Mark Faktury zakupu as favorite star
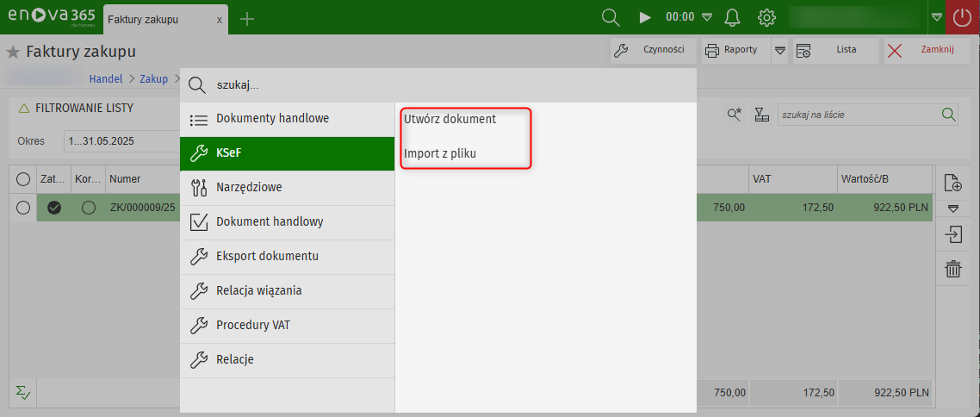Image resolution: width=980 pixels, height=417 pixels. click(13, 53)
